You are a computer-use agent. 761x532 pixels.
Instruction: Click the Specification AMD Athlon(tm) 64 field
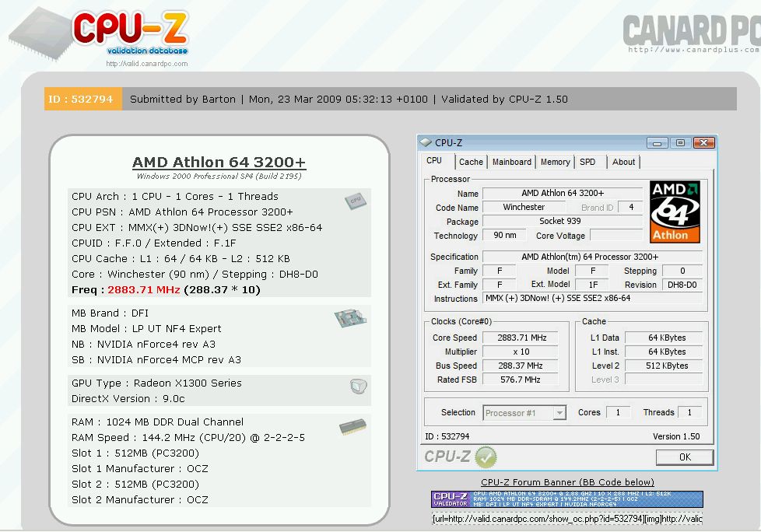click(x=593, y=257)
